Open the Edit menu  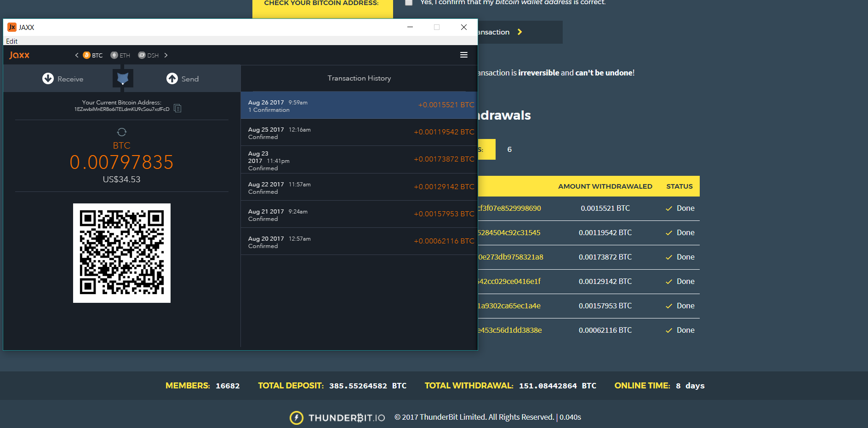click(x=11, y=41)
